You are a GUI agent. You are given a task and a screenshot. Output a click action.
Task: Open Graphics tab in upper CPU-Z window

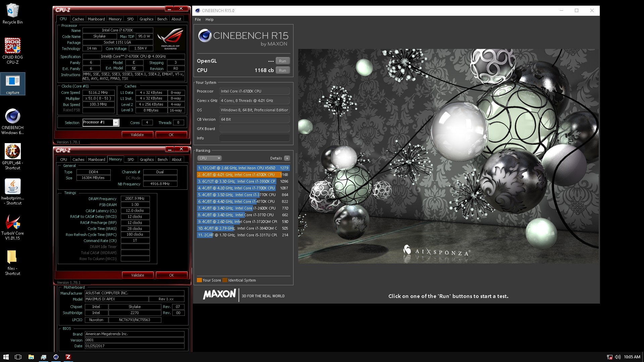coord(147,19)
